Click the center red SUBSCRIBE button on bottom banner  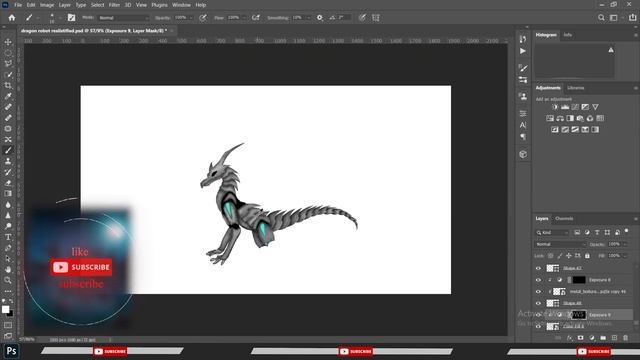[x=356, y=351]
